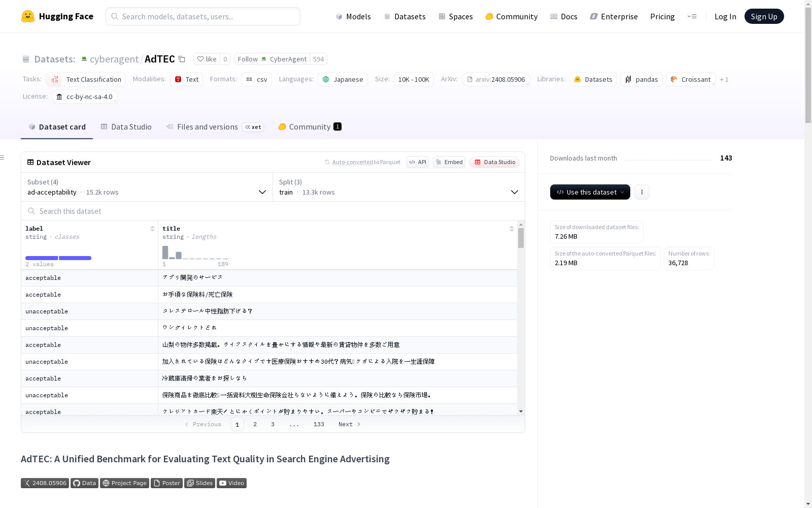Image resolution: width=812 pixels, height=508 pixels.
Task: Open the Video badge
Action: (231, 483)
